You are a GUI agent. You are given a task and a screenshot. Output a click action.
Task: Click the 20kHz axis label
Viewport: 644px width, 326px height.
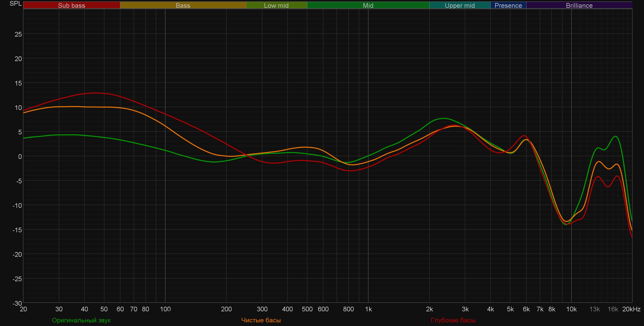(x=631, y=309)
